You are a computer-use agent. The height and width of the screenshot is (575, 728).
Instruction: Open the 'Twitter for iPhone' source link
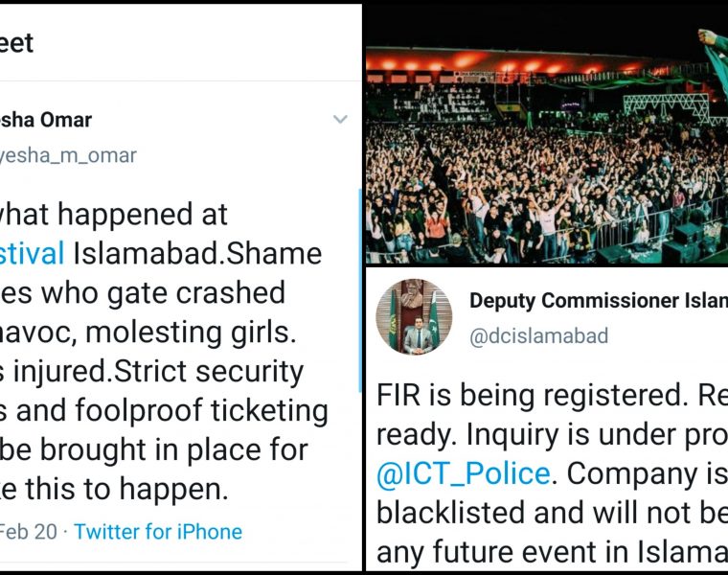[x=158, y=532]
